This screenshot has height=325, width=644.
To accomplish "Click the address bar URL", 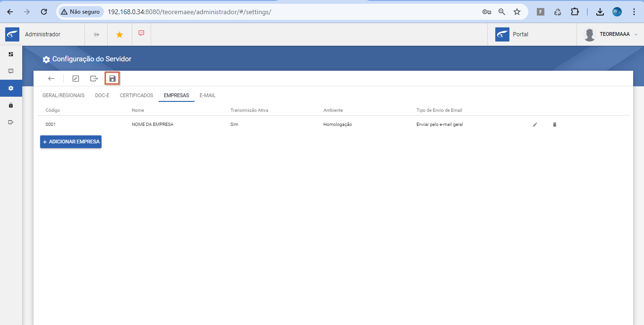I will [189, 12].
